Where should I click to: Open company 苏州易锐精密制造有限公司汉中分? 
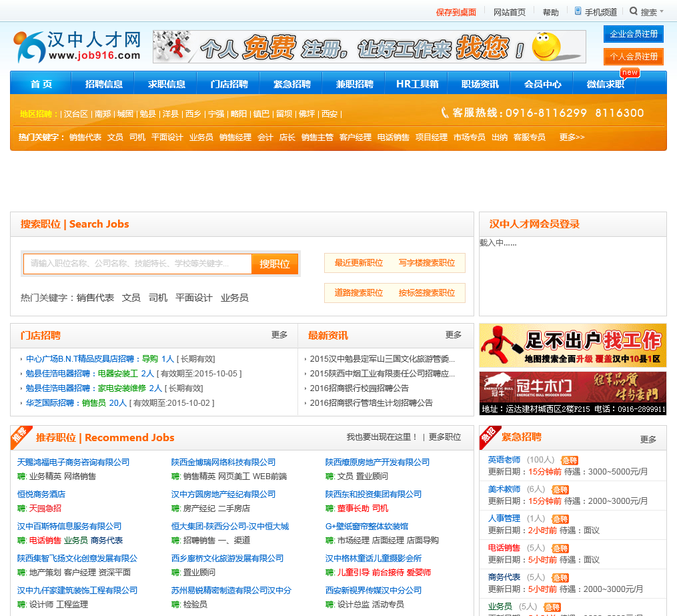tap(231, 590)
